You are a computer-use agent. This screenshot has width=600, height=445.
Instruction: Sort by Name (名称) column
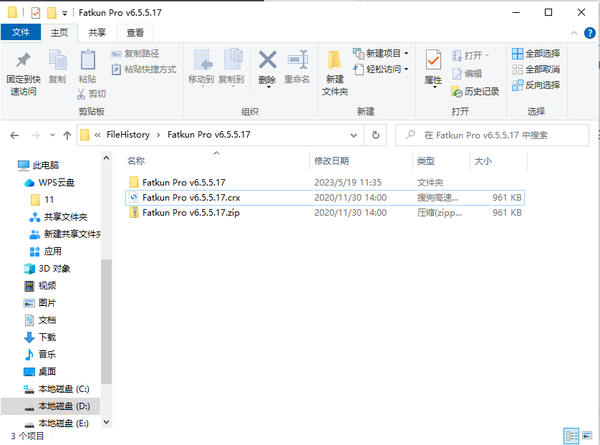tap(136, 161)
